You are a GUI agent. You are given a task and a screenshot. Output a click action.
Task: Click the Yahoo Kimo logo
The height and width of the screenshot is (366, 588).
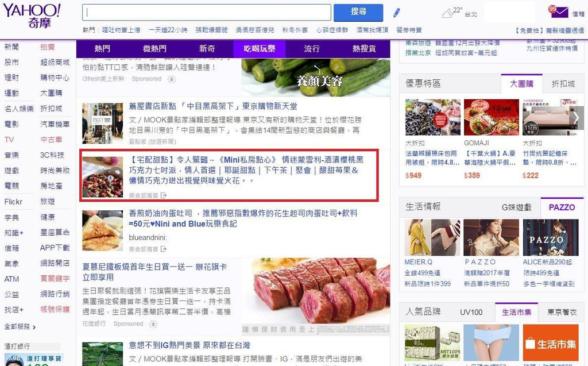[32, 16]
